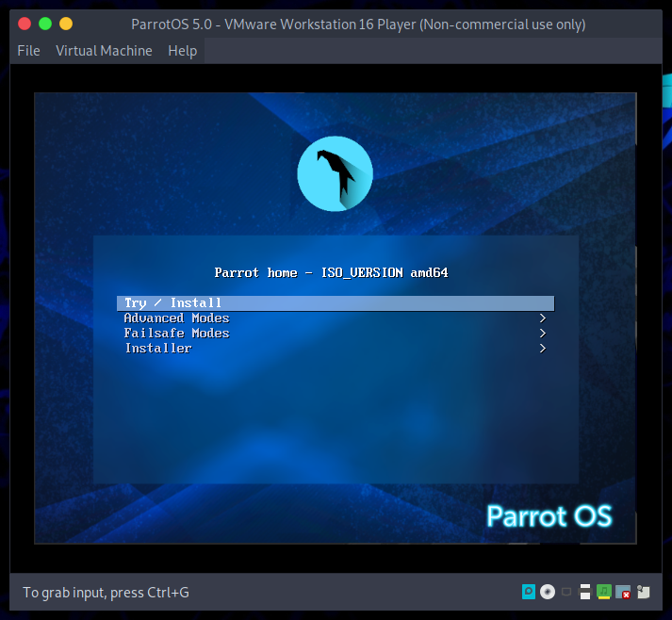This screenshot has width=672, height=620.
Task: Click the hard disk status icon
Action: point(529,592)
